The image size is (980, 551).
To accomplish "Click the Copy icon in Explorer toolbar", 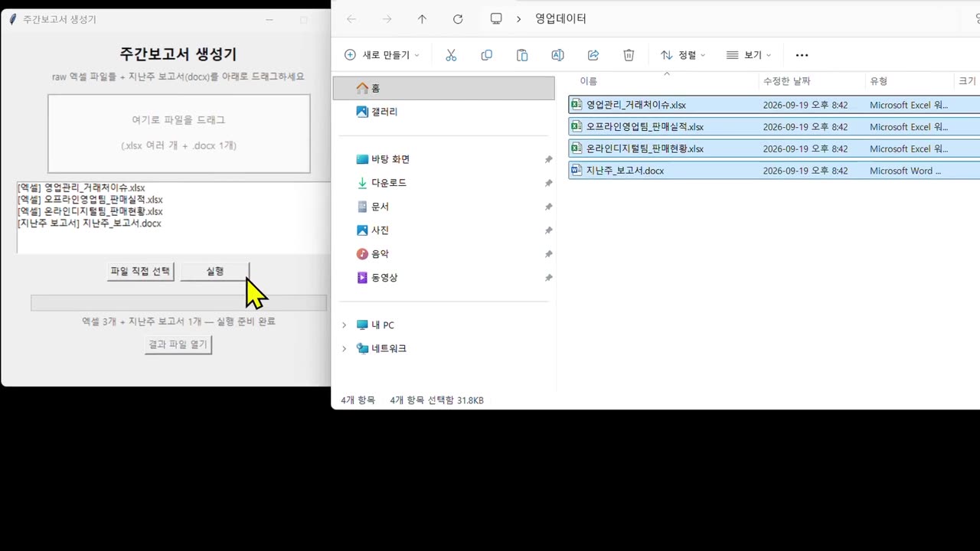I will (486, 55).
